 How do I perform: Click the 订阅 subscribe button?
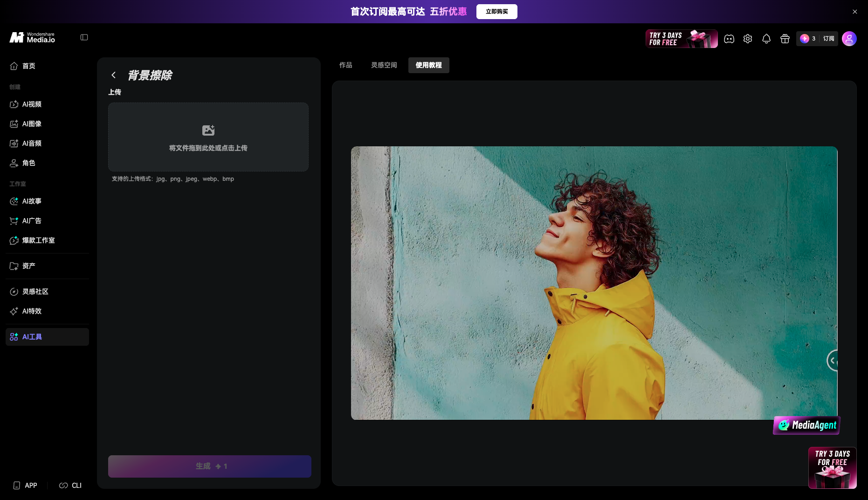point(829,39)
